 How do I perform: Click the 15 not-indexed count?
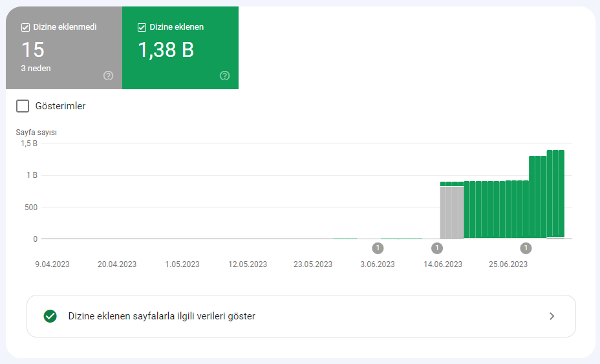[x=33, y=50]
